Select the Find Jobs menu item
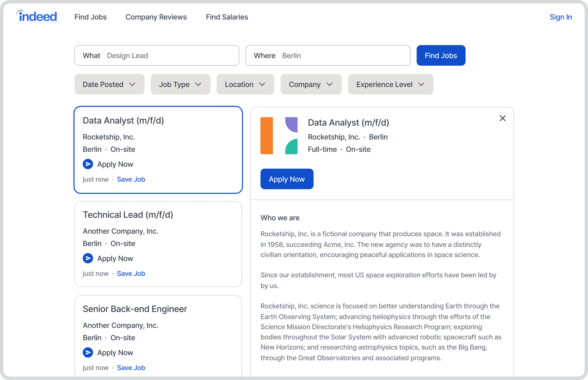The width and height of the screenshot is (588, 380). (x=90, y=17)
